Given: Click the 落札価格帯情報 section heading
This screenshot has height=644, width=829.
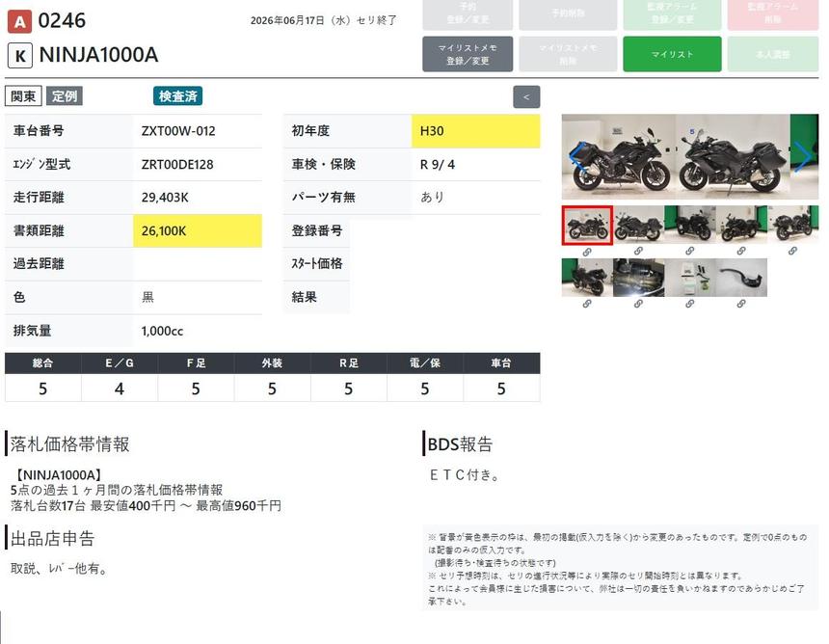Looking at the screenshot, I should coord(69,444).
